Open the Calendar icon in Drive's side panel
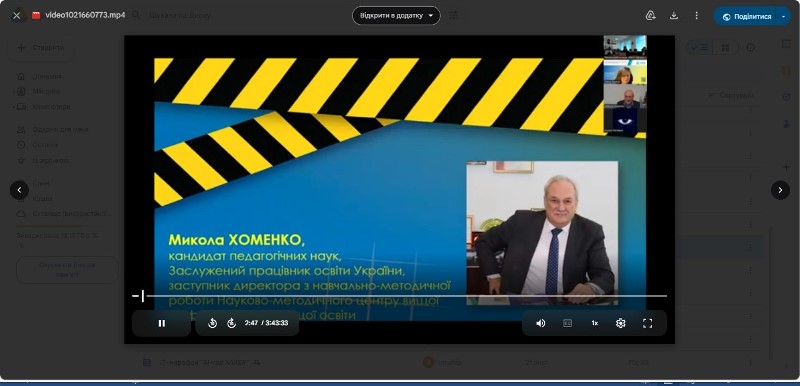The height and width of the screenshot is (386, 800). pos(786,44)
